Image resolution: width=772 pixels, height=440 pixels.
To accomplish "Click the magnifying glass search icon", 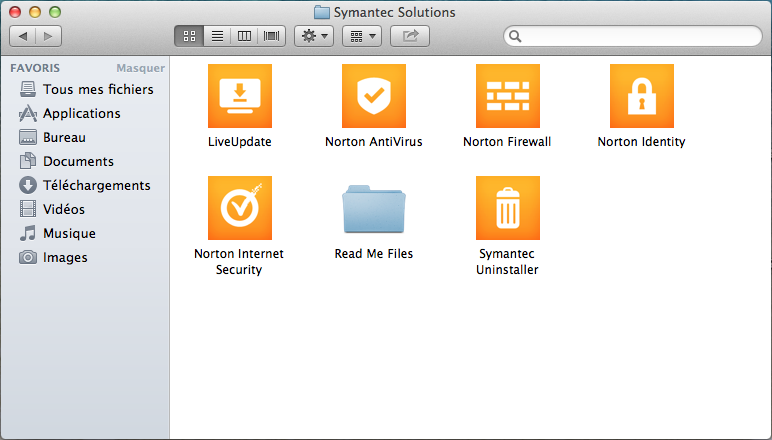I will point(515,36).
